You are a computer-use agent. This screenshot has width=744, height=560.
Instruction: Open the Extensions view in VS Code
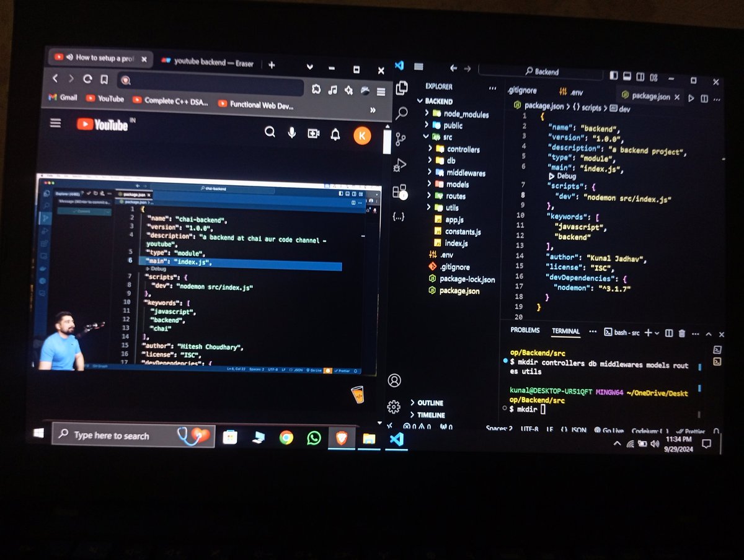point(399,191)
